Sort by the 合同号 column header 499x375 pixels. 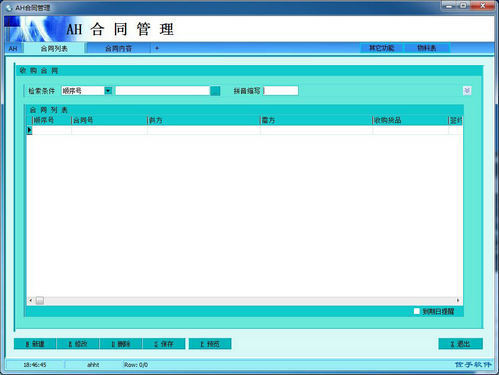[109, 120]
